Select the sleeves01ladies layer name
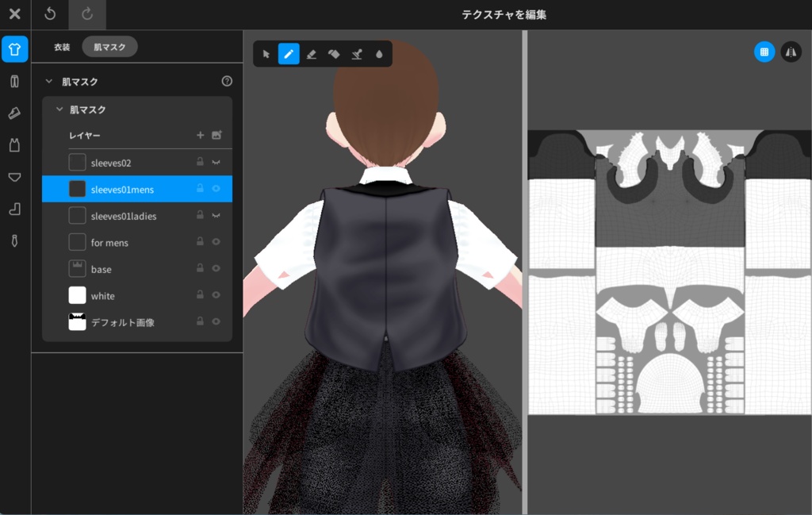The height and width of the screenshot is (515, 812). pyautogui.click(x=124, y=217)
